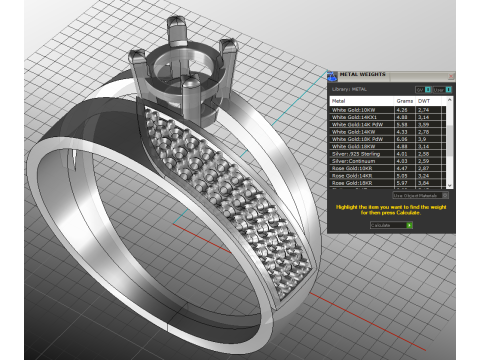
Task: Click the 3.84 DWT value
Action: 424,183
